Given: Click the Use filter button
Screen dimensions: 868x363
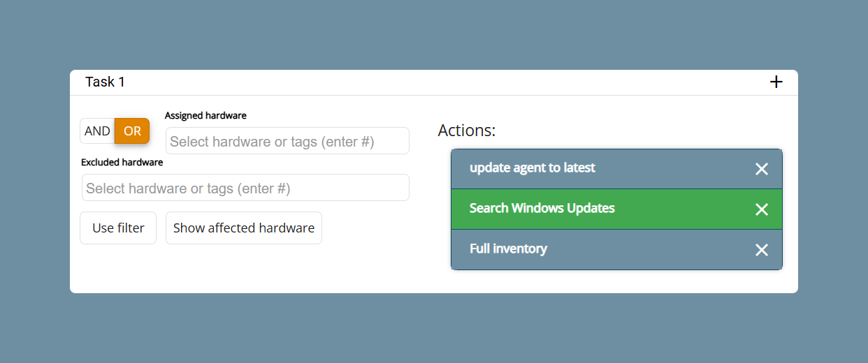Looking at the screenshot, I should pos(118,228).
